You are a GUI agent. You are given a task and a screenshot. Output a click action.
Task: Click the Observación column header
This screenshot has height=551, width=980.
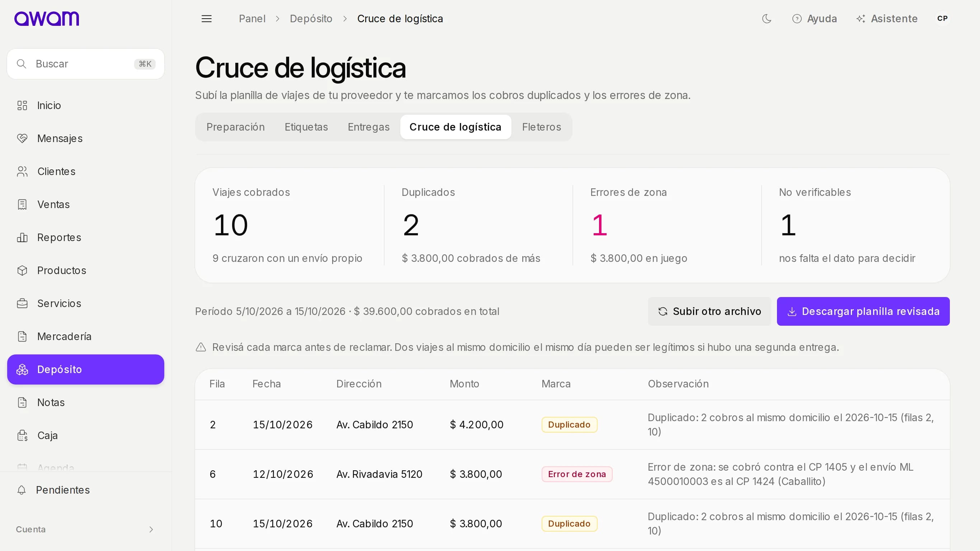coord(678,384)
